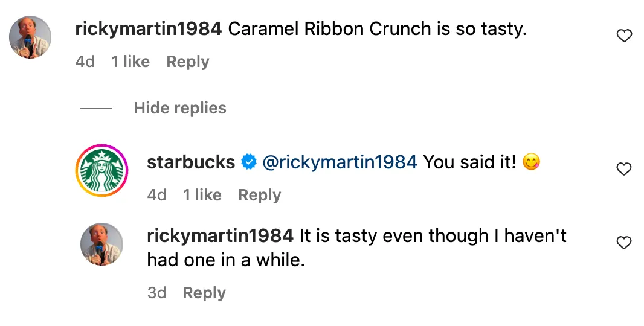
Task: Like the "haven't had one in a while" reply
Action: [623, 243]
